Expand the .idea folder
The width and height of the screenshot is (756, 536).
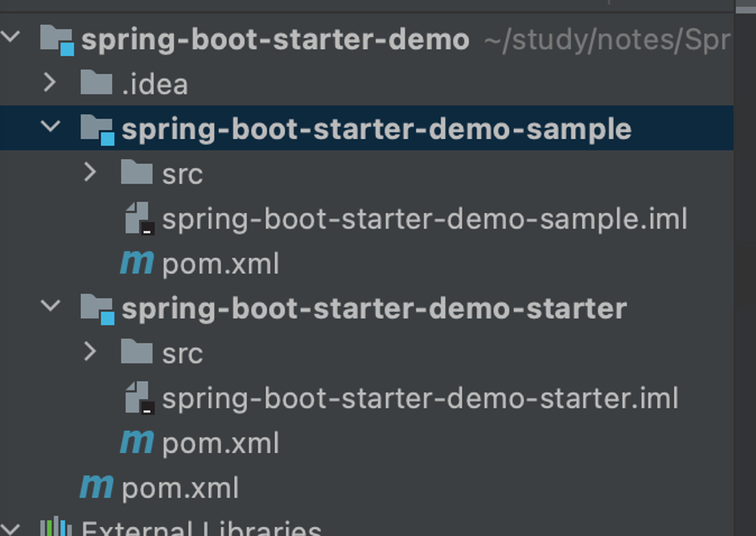click(50, 82)
